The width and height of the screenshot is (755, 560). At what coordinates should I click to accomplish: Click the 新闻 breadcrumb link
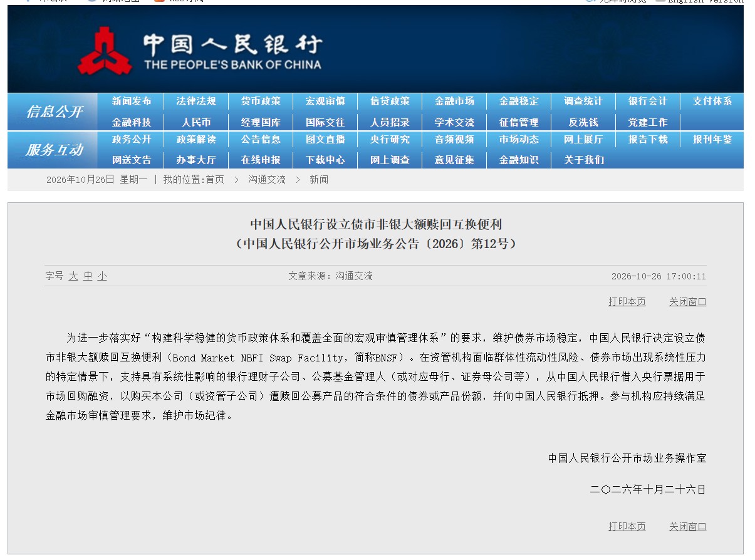[318, 179]
